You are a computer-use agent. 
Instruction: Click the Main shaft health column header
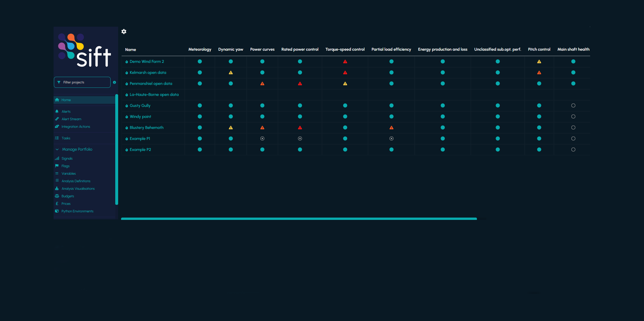[573, 50]
